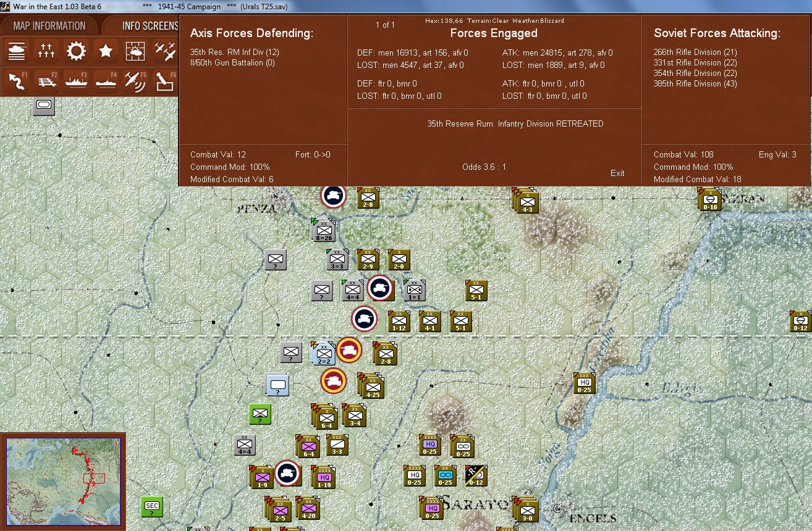Select the light blue 0-25 unit counter

[445, 475]
